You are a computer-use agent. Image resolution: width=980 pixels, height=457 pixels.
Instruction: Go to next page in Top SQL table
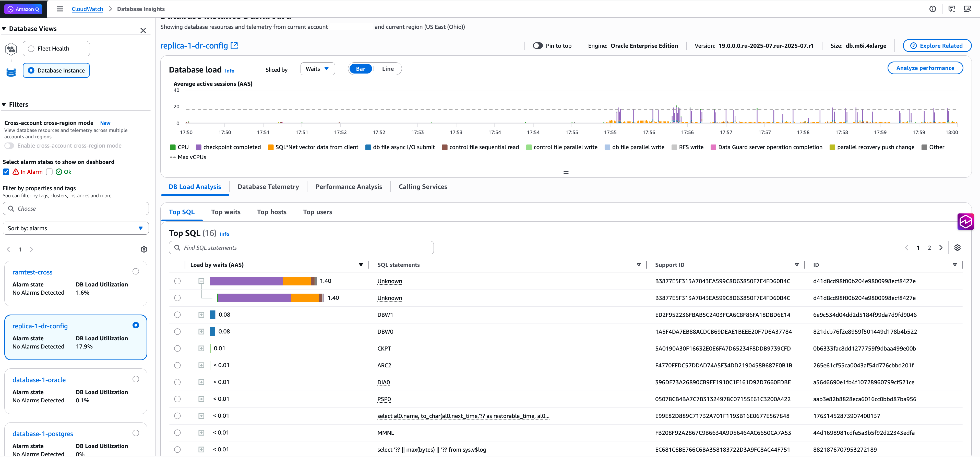(x=941, y=248)
